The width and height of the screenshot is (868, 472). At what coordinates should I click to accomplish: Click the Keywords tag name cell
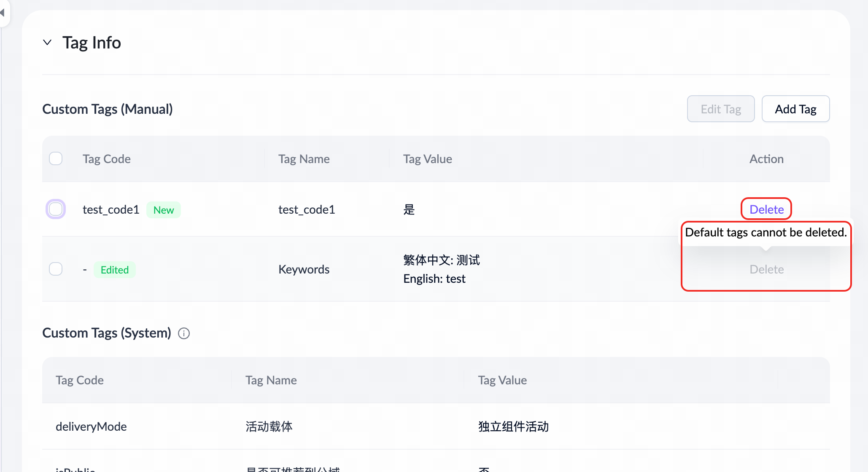coord(304,269)
